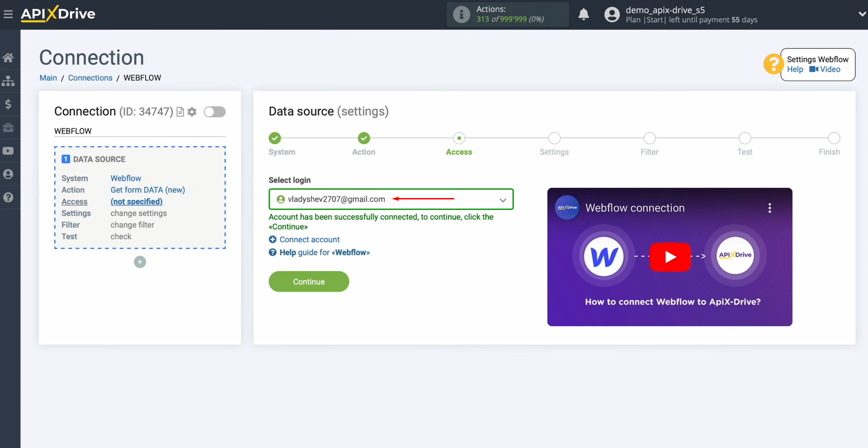Expand the Select login dropdown
Screen dimensions: 868x448
503,200
